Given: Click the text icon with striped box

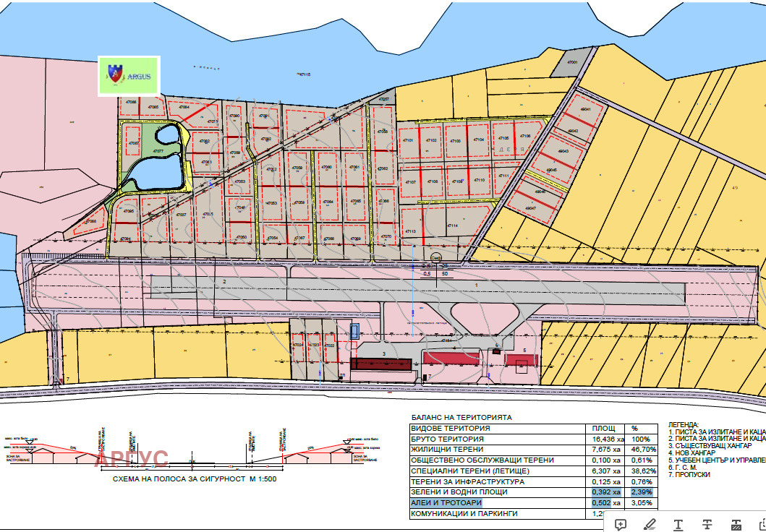Looking at the screenshot, I should point(736,523).
